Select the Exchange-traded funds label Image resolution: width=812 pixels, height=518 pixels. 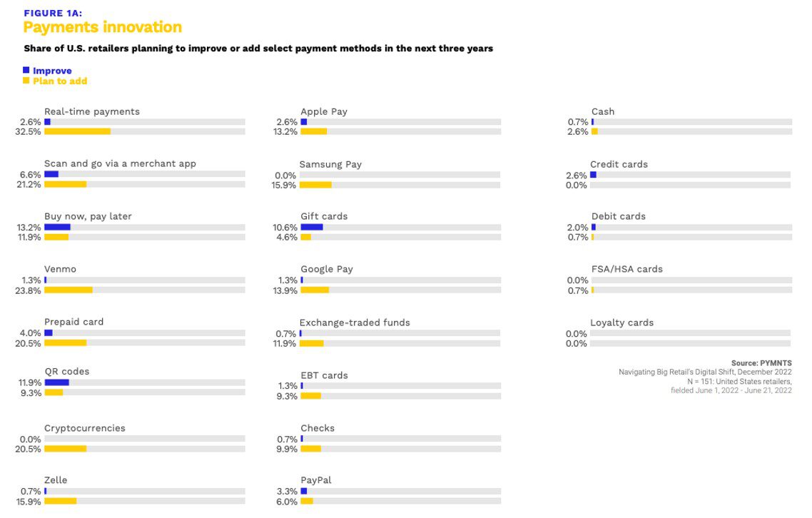pyautogui.click(x=355, y=323)
